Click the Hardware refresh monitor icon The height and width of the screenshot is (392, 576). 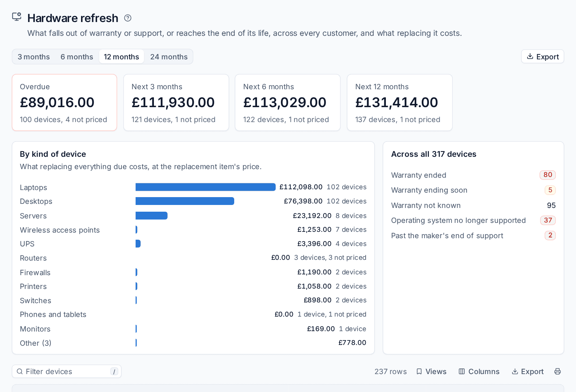tap(17, 17)
